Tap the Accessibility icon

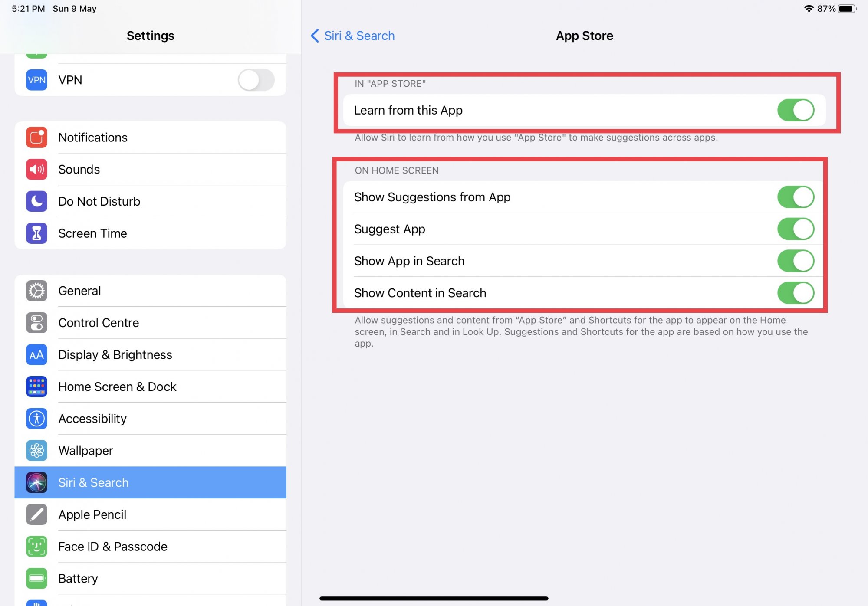[x=36, y=419]
